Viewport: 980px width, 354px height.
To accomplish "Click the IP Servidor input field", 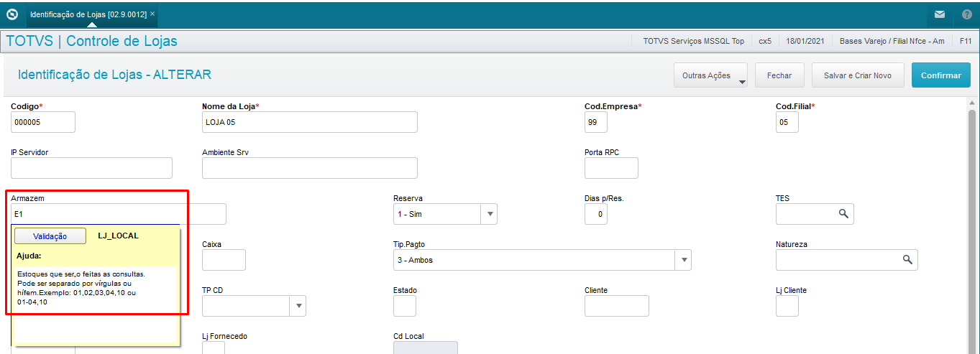I will (x=91, y=168).
